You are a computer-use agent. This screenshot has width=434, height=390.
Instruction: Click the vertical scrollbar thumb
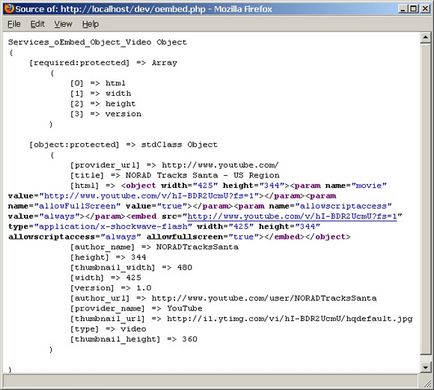425,199
